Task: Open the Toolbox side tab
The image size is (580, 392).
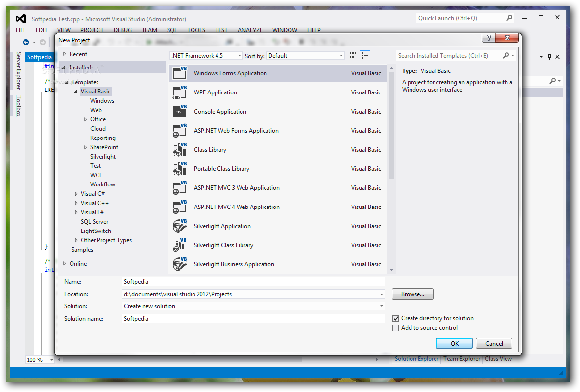Action: (x=19, y=106)
